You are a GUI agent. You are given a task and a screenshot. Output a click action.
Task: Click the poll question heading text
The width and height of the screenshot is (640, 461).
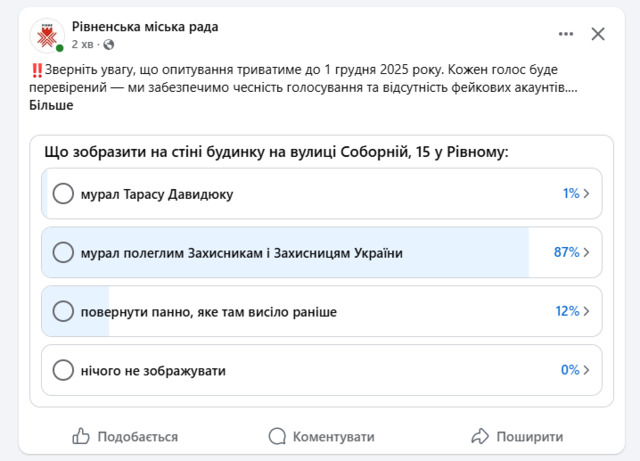tap(277, 152)
